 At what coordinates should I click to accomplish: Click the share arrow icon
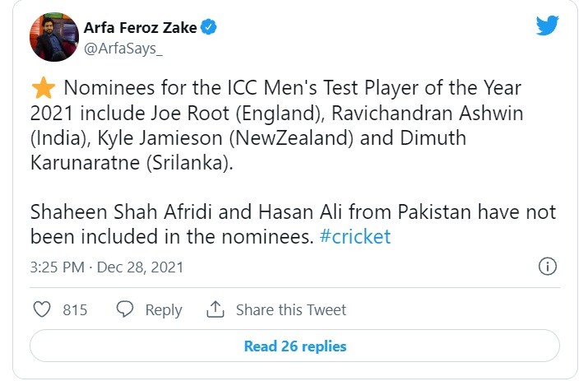point(215,309)
